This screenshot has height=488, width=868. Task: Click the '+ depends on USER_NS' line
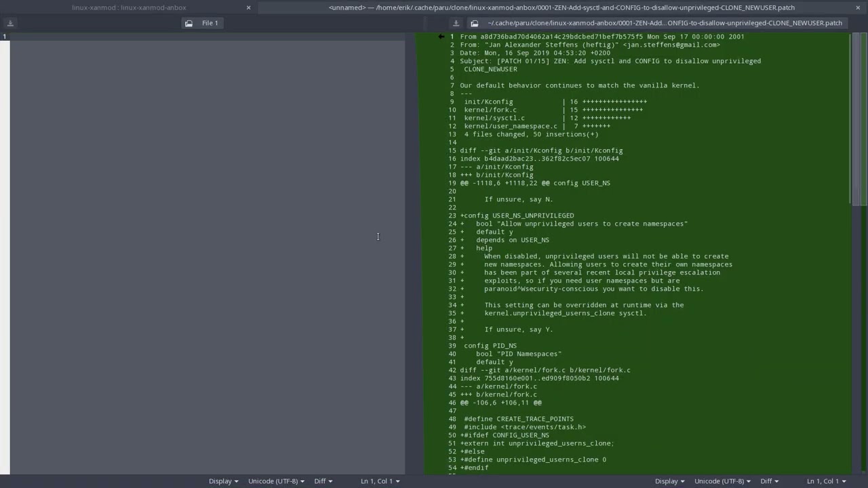tap(505, 240)
